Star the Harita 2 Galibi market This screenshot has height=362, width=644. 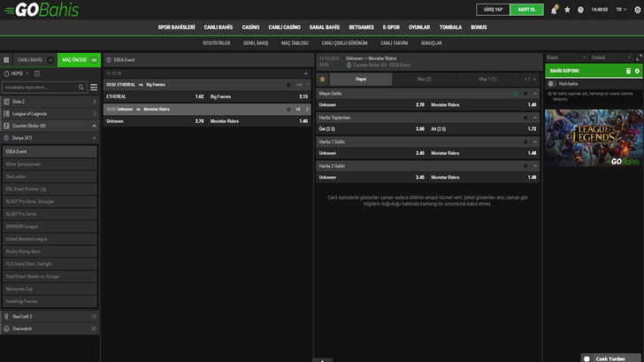(525, 166)
